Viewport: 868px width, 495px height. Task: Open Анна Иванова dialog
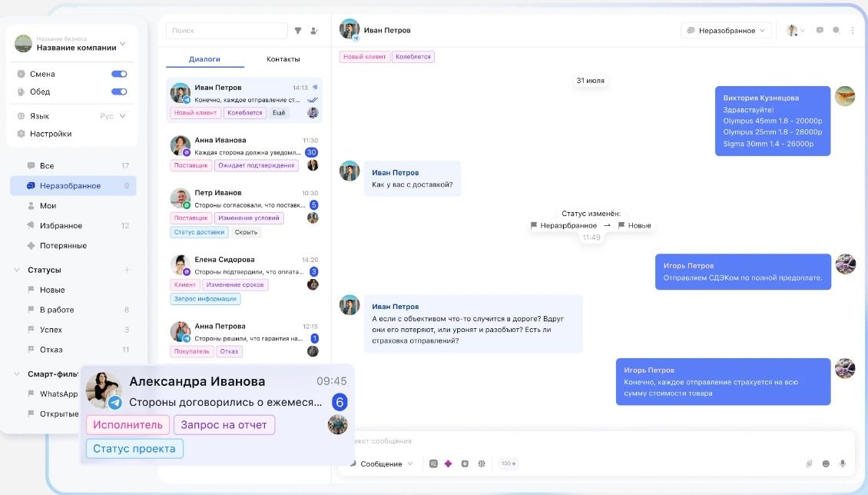244,153
